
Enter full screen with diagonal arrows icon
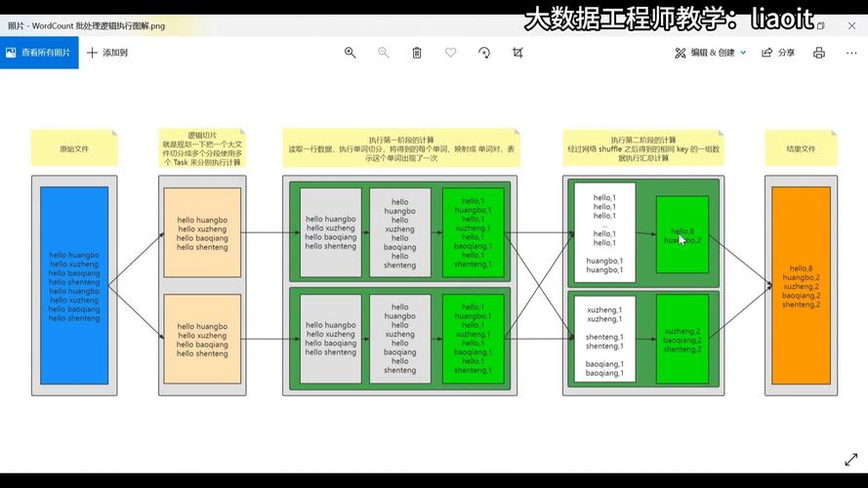tap(850, 460)
